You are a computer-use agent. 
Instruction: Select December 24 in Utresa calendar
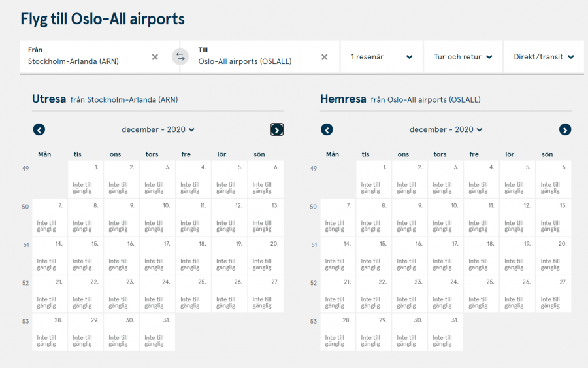[x=157, y=294]
